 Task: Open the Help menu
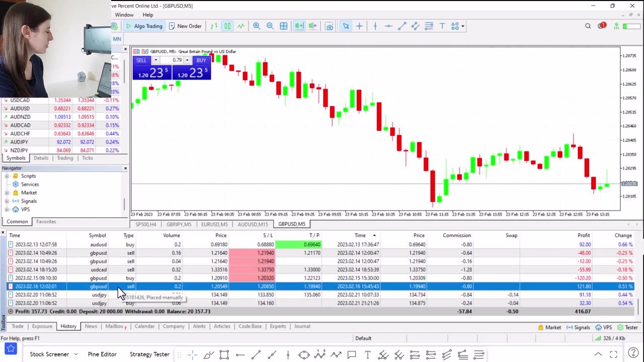click(147, 15)
